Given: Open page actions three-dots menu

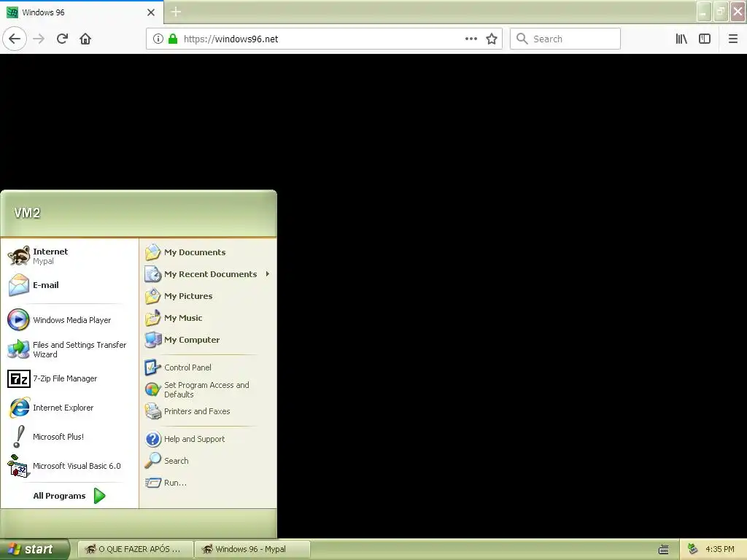Looking at the screenshot, I should [471, 39].
